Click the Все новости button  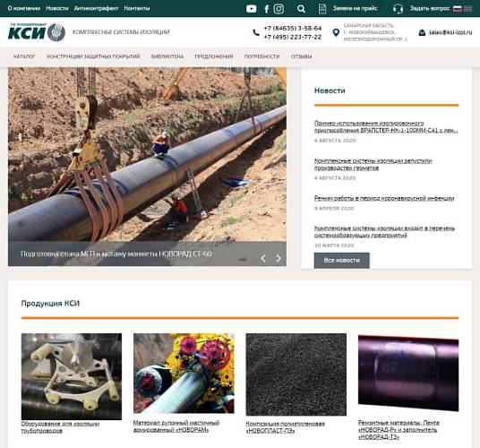click(341, 260)
